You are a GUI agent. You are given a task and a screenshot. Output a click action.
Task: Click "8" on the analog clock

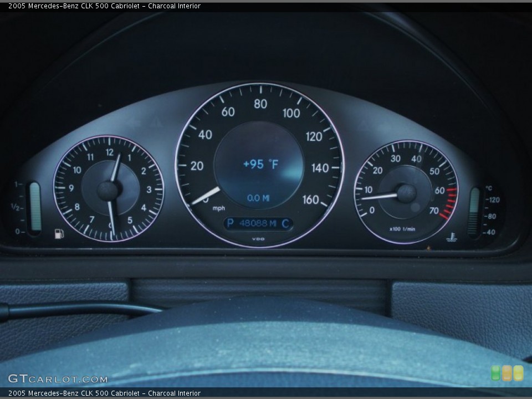[78, 207]
